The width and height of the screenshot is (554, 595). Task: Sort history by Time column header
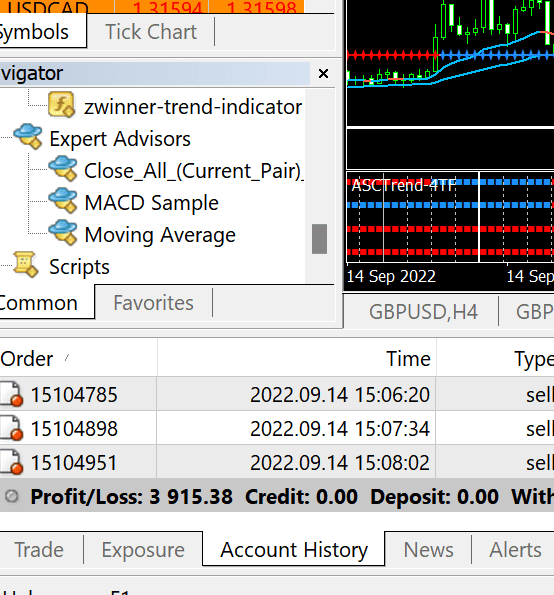[x=296, y=359]
